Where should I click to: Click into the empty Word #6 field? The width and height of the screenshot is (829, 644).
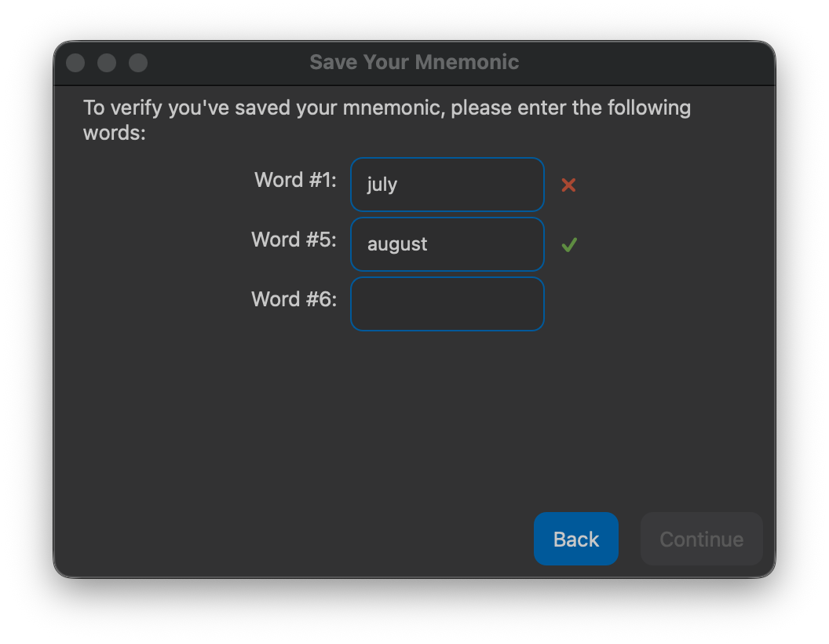coord(447,304)
